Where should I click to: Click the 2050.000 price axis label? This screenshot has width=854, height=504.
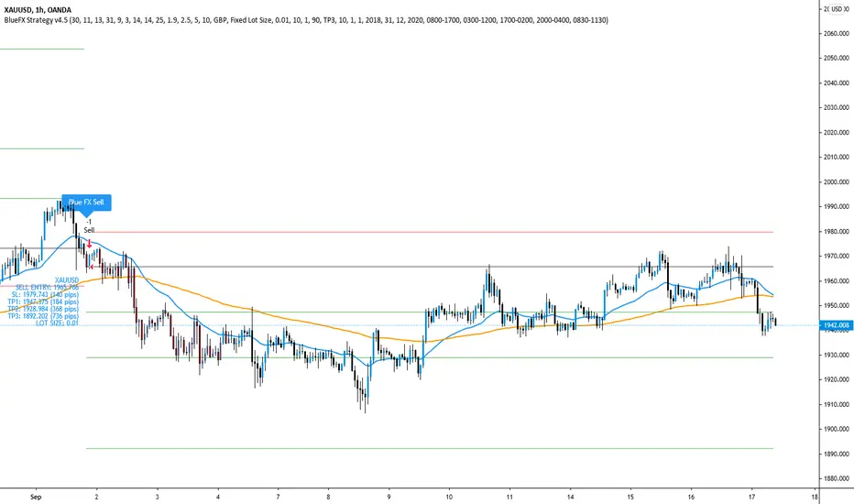pyautogui.click(x=837, y=59)
